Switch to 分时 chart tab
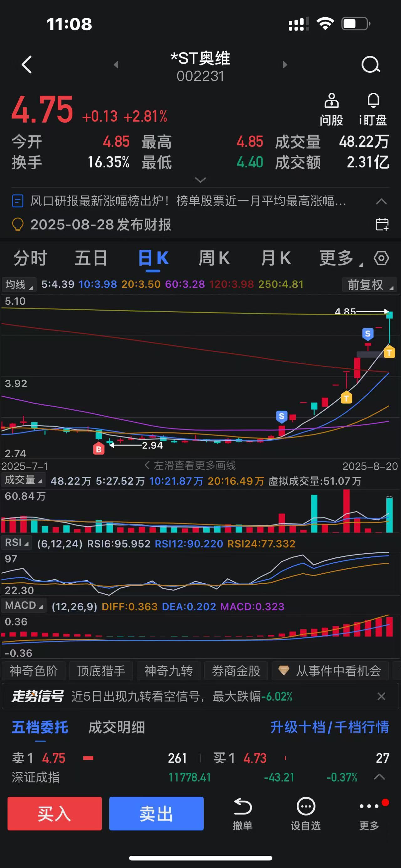The height and width of the screenshot is (868, 401). [x=30, y=258]
